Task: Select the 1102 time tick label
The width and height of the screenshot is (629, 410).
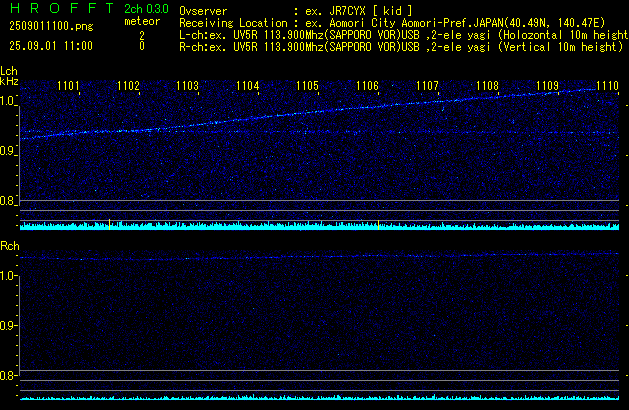Action: point(128,86)
